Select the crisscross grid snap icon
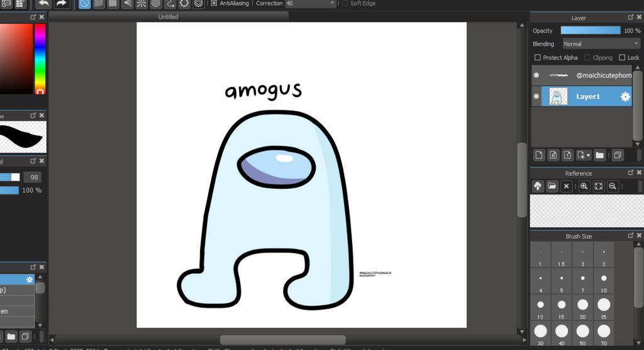The image size is (644, 350). click(x=113, y=4)
